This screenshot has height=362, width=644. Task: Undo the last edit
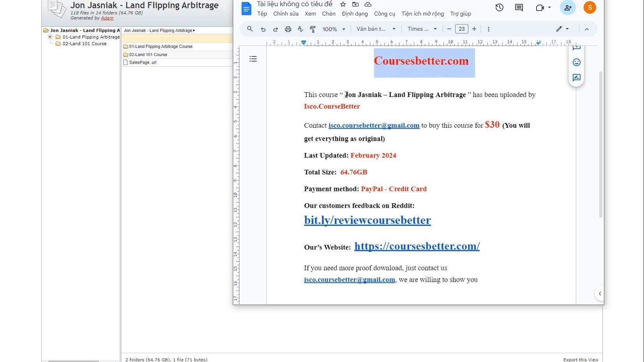263,29
